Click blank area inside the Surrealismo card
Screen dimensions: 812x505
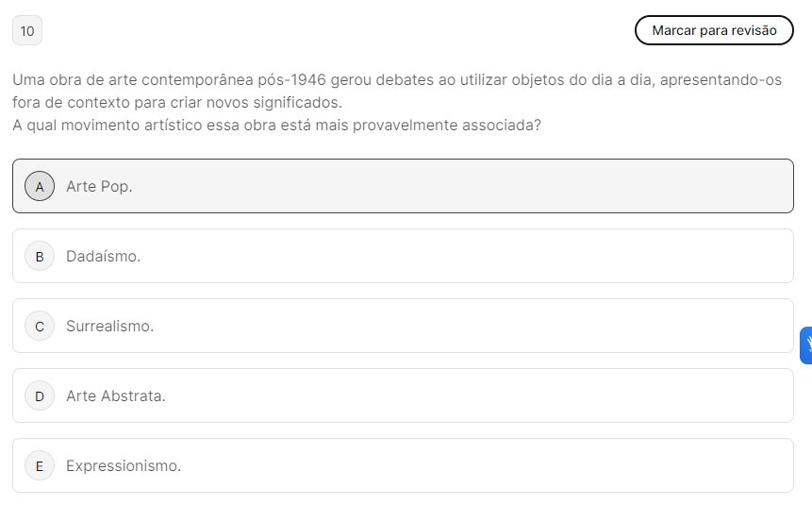coord(472,327)
